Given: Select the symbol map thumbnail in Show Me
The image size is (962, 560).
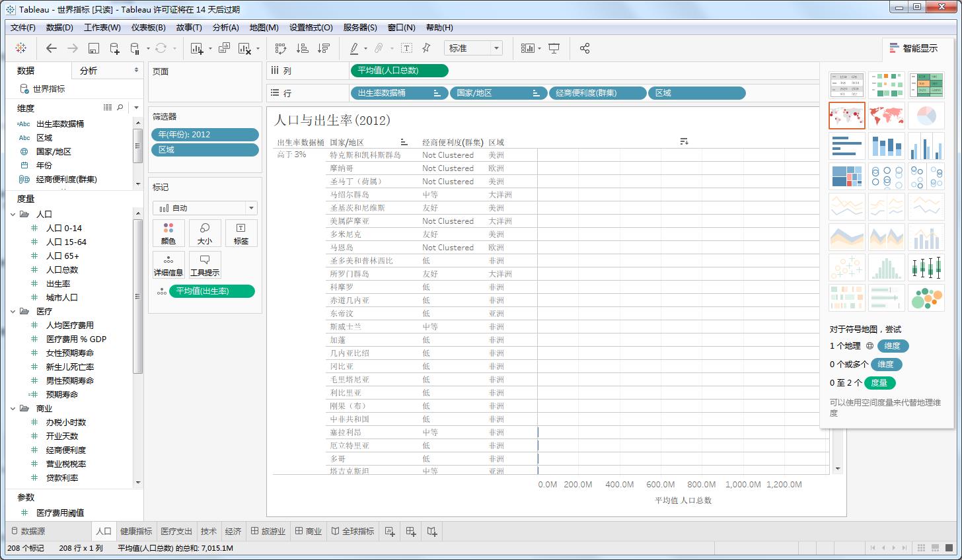Looking at the screenshot, I should 847,116.
